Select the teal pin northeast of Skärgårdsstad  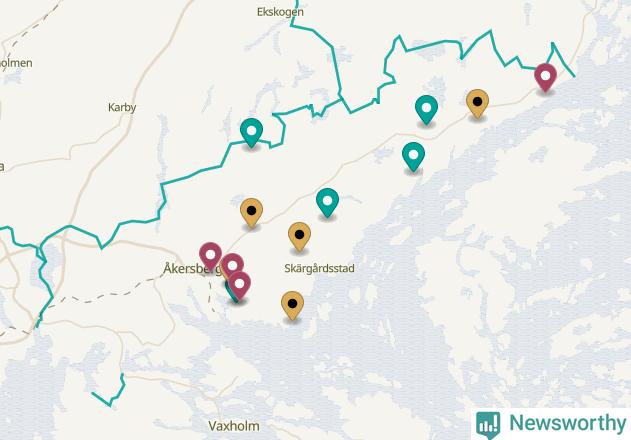click(x=327, y=203)
